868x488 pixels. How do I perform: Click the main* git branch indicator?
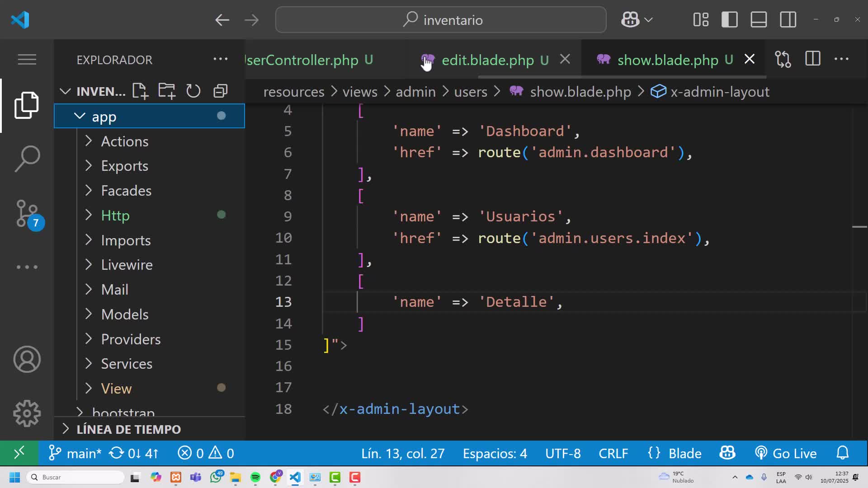tap(75, 453)
